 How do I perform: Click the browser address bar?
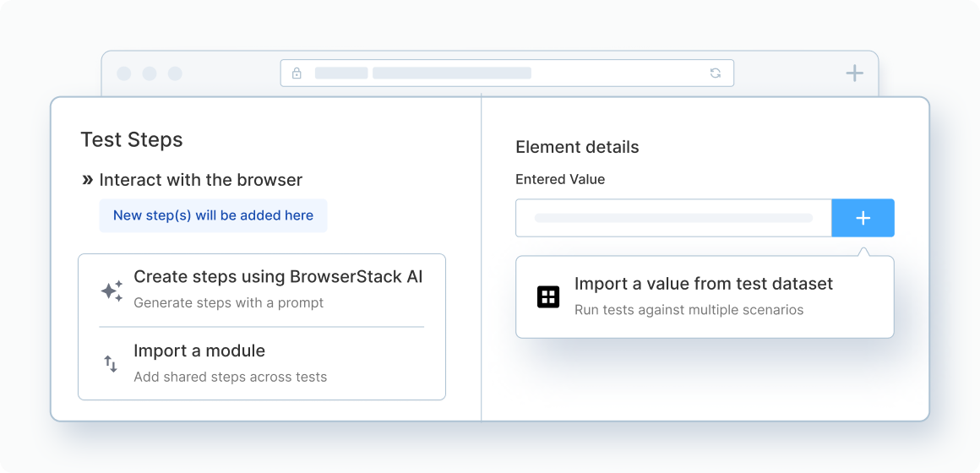coord(507,73)
